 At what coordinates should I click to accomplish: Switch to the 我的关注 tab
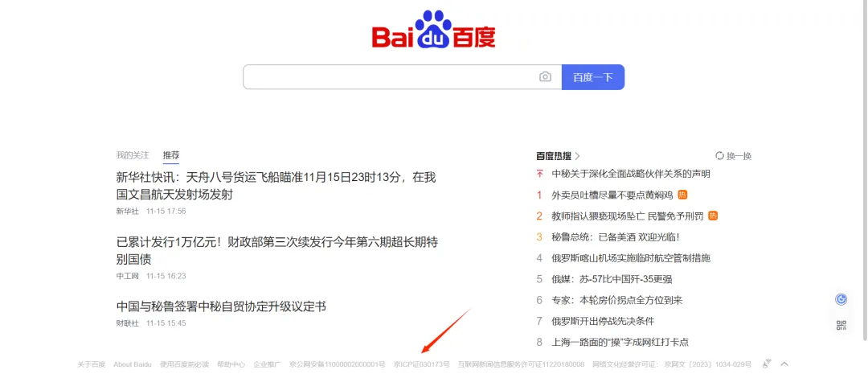[x=133, y=155]
